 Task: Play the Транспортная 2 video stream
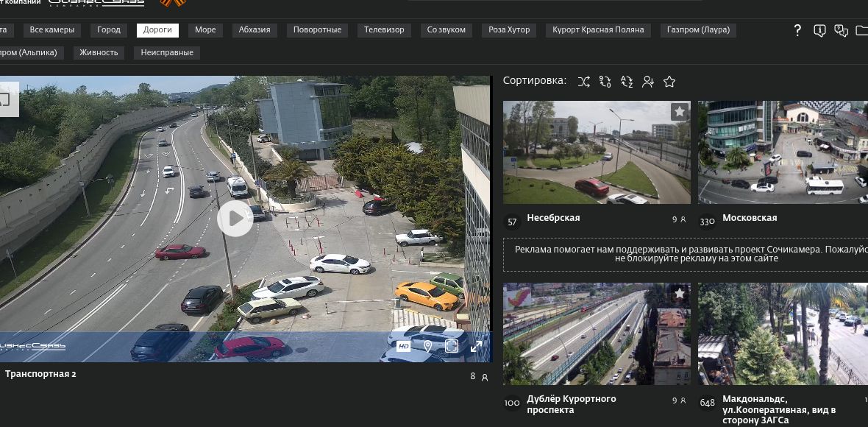(x=235, y=219)
